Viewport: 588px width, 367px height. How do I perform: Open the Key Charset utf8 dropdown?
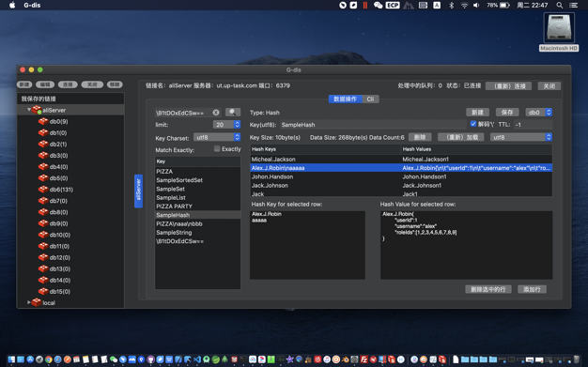217,137
